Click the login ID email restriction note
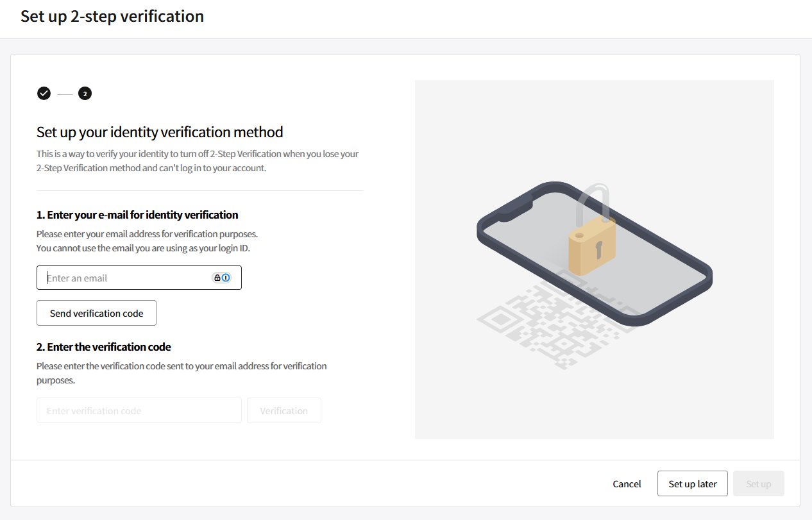This screenshot has width=812, height=520. (143, 248)
